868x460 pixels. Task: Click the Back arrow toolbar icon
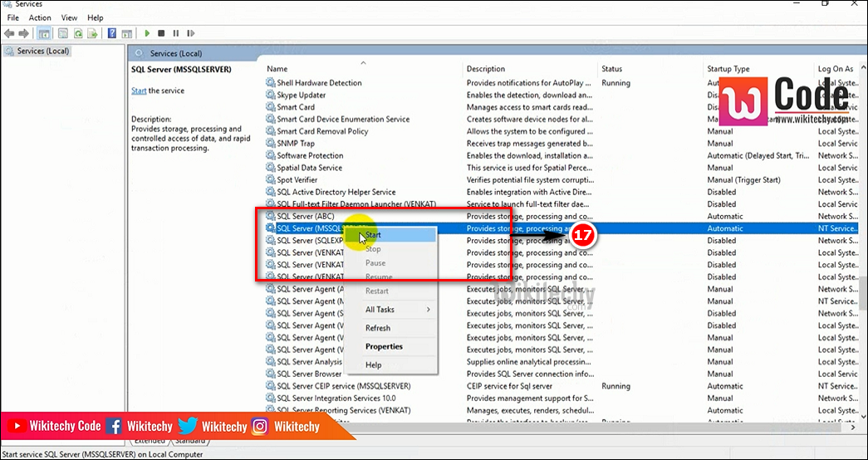tap(9, 34)
